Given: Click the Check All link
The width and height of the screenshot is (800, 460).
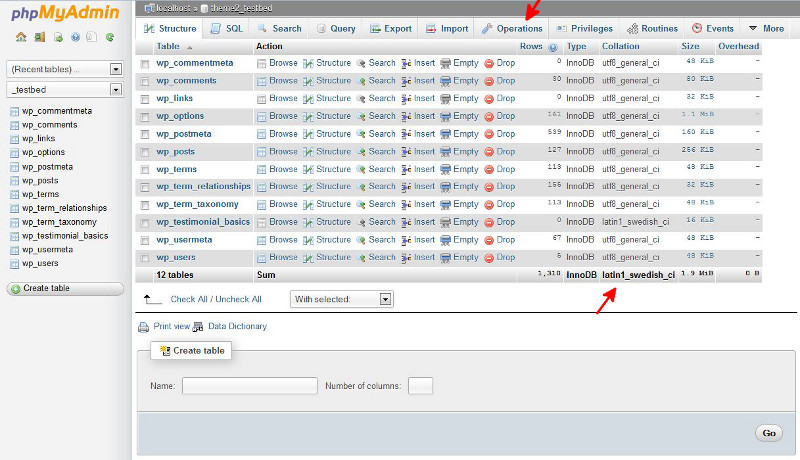Looking at the screenshot, I should point(189,299).
